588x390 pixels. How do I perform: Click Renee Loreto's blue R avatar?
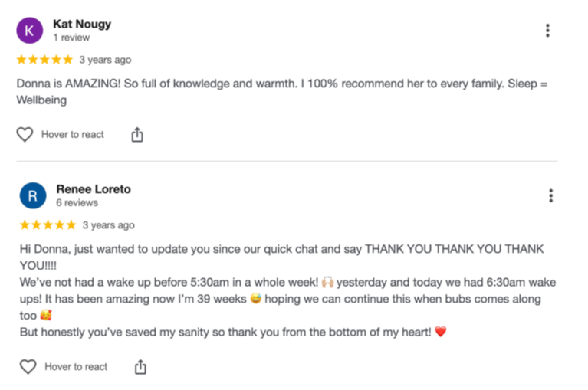point(33,195)
